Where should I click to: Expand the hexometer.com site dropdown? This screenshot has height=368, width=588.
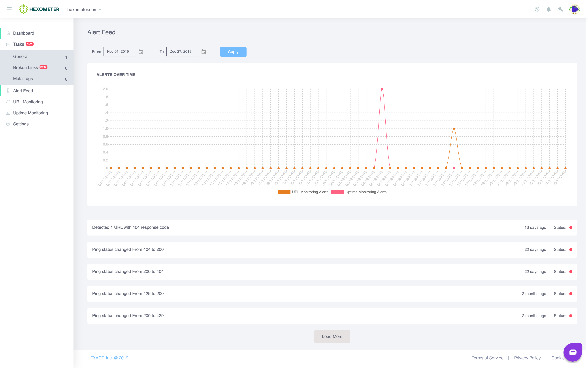point(84,10)
